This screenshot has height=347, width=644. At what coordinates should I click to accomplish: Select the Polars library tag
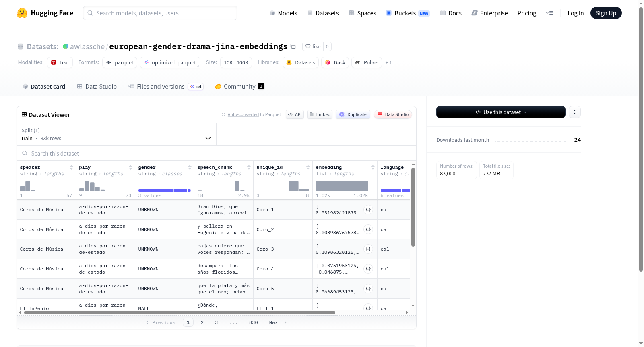367,62
